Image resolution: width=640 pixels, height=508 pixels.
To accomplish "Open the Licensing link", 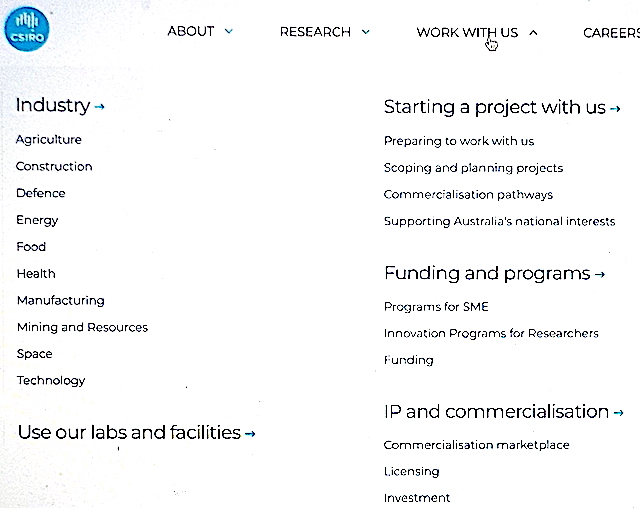I will [411, 471].
